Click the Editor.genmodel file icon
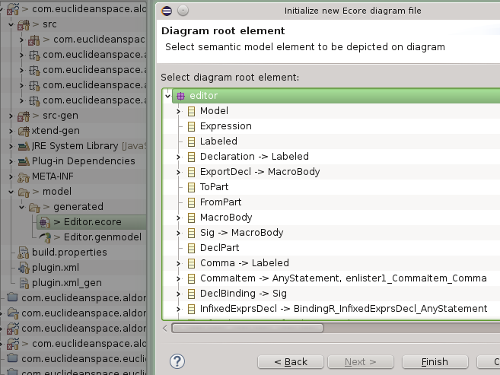500x375 pixels. 45,237
